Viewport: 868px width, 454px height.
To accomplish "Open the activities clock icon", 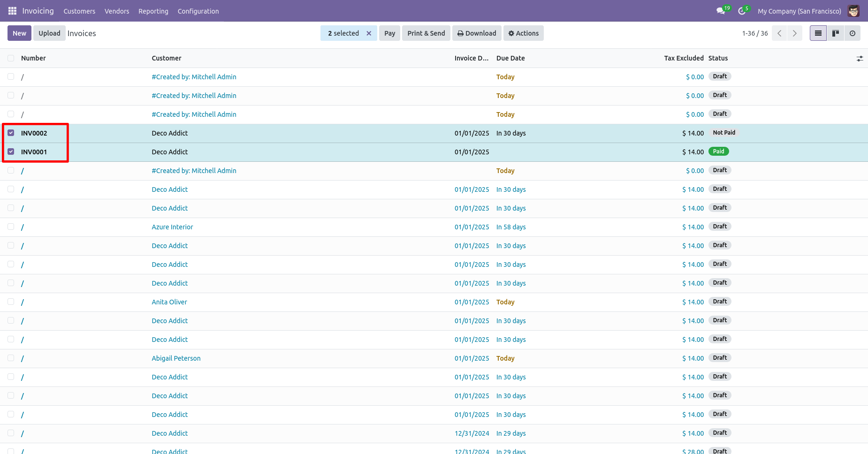I will point(742,11).
